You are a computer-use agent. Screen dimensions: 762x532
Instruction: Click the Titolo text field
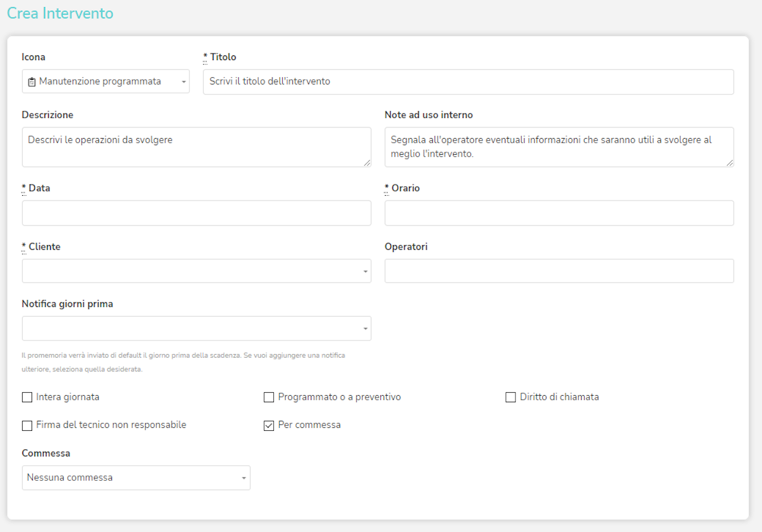468,82
